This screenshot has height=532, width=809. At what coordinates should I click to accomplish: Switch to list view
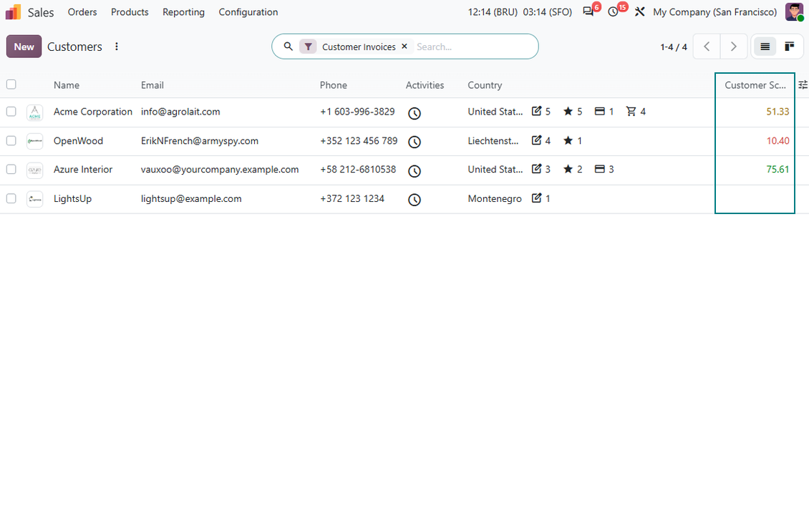765,47
